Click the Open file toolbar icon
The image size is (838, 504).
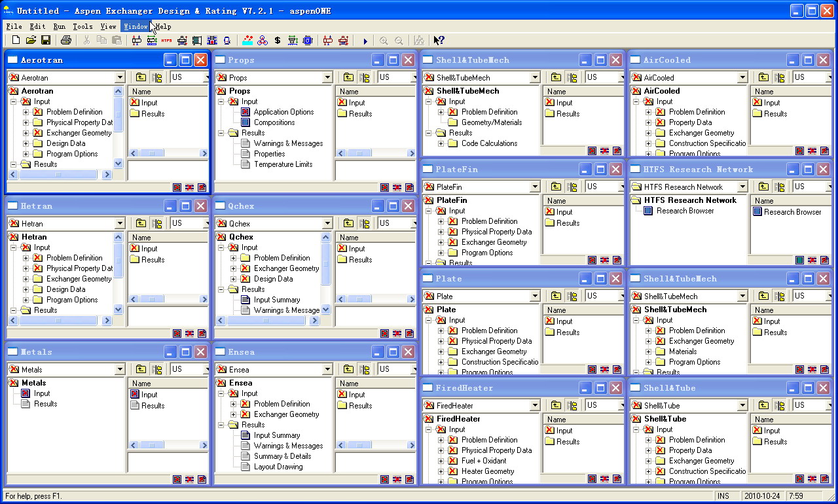click(31, 41)
